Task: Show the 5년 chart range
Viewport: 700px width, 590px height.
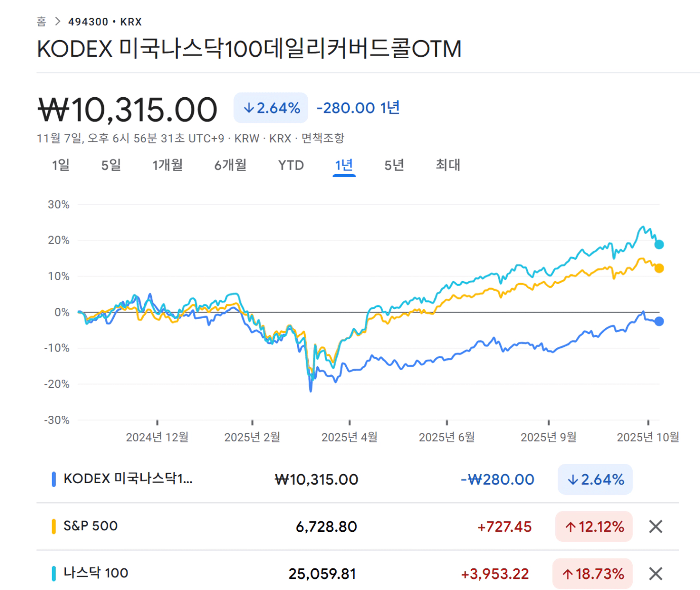Action: tap(394, 165)
